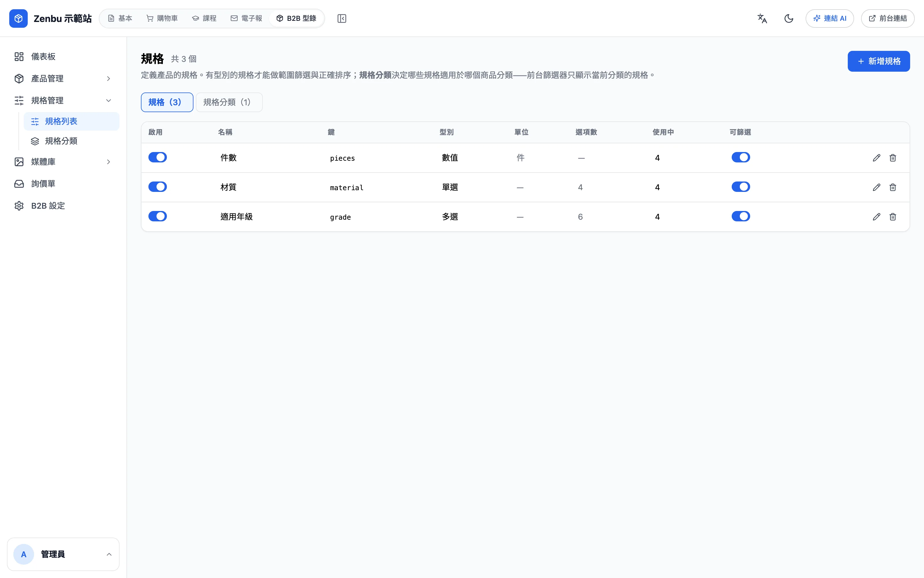Image resolution: width=924 pixels, height=578 pixels.
Task: Open 詢價單 in sidebar
Action: click(64, 184)
